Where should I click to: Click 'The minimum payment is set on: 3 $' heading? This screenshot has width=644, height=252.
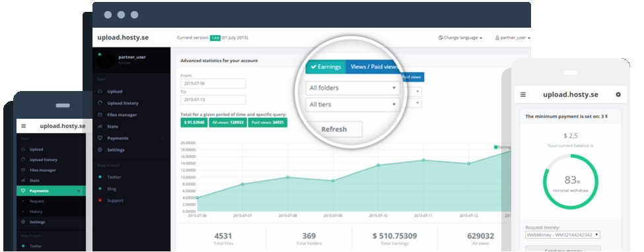567,116
